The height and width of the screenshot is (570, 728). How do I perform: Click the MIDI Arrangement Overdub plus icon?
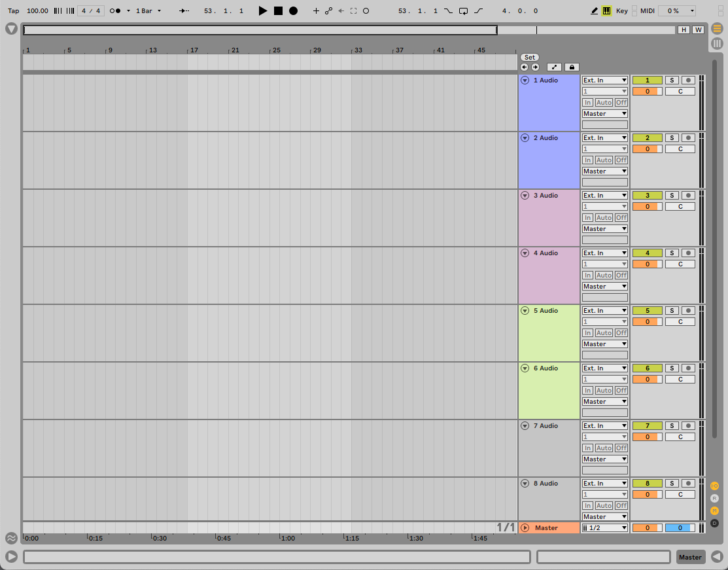316,10
